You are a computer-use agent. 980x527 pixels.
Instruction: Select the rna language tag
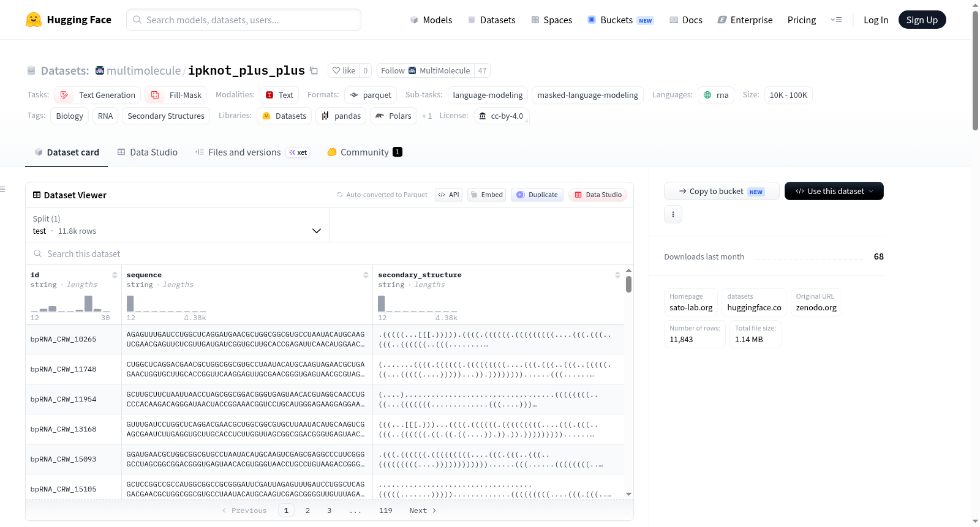pos(716,95)
